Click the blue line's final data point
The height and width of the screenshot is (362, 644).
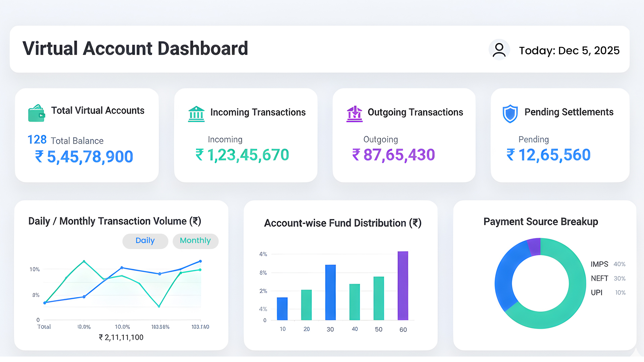coord(200,261)
